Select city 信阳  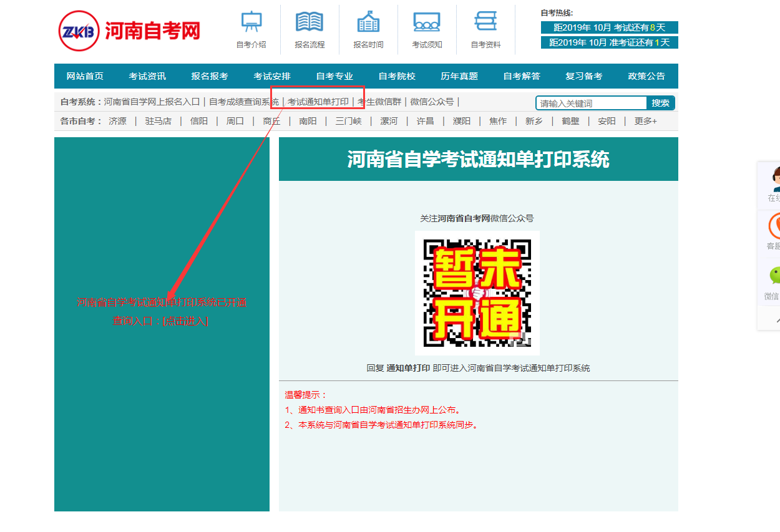(199, 121)
